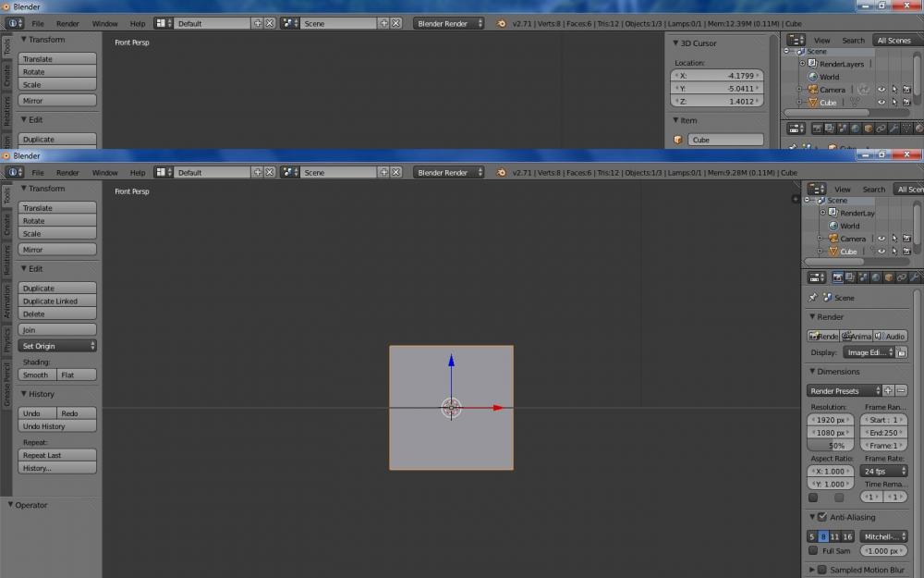Click Delete button in Edit panel
The height and width of the screenshot is (578, 924).
(x=57, y=314)
